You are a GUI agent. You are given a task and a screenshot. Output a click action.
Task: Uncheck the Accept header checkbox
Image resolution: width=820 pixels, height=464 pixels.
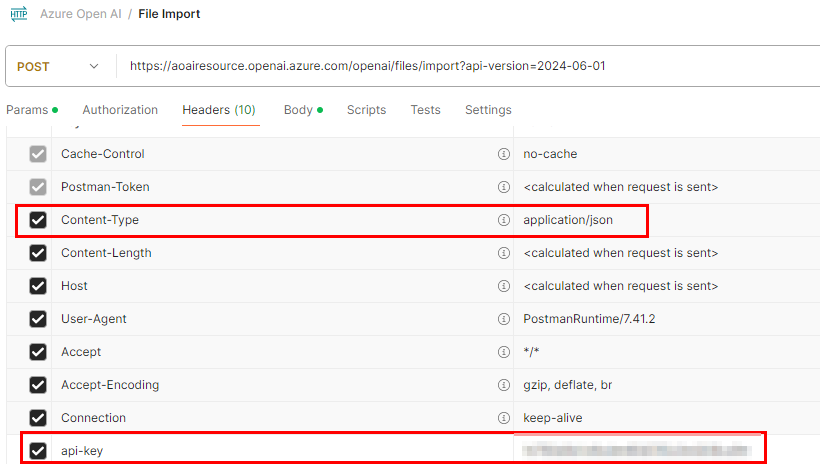38,352
